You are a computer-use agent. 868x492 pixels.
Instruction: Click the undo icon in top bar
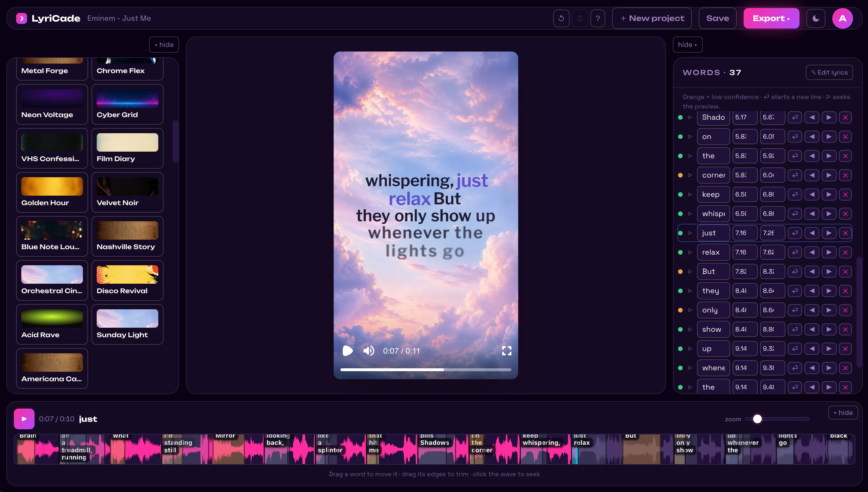(561, 18)
